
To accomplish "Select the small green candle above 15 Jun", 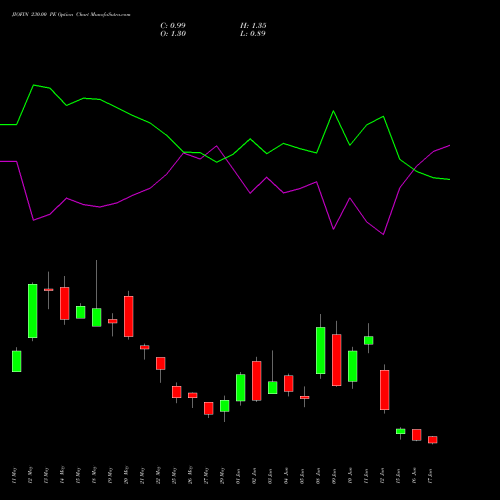I will point(401,431).
